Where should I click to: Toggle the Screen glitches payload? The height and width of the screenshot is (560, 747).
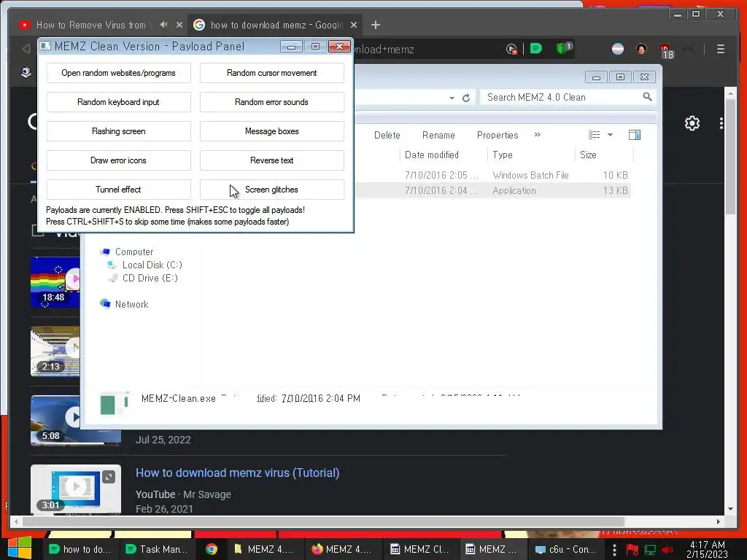click(271, 190)
